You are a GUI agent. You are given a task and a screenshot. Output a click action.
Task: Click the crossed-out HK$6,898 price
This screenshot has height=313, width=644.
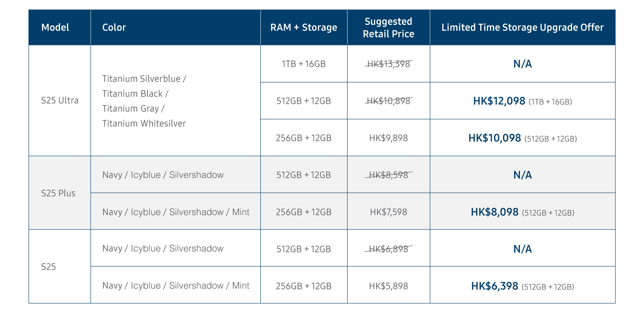coord(388,249)
